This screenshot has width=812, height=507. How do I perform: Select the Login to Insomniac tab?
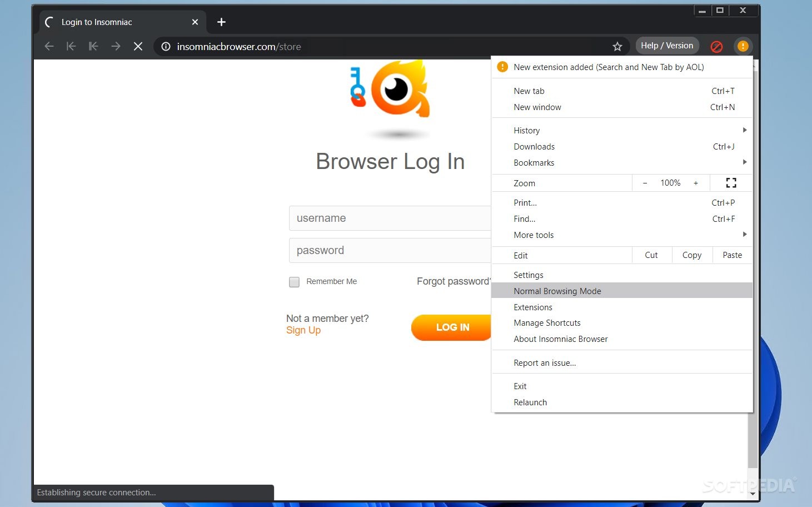click(123, 22)
